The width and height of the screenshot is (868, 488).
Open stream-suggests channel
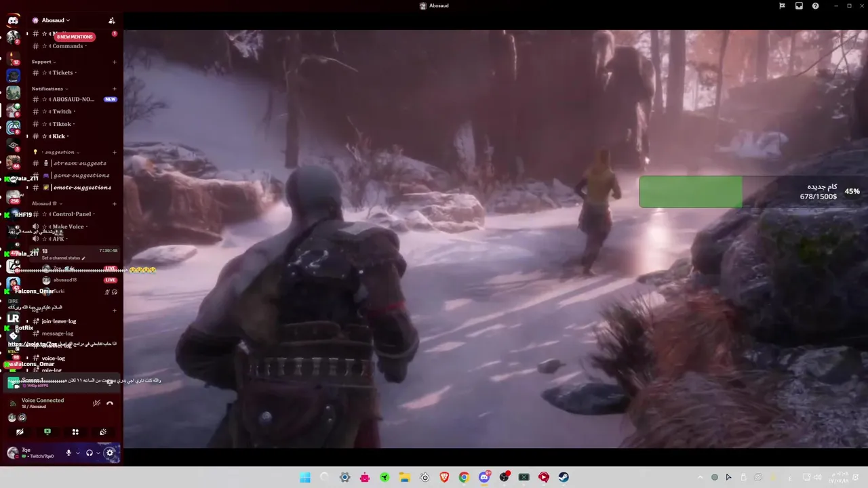74,163
